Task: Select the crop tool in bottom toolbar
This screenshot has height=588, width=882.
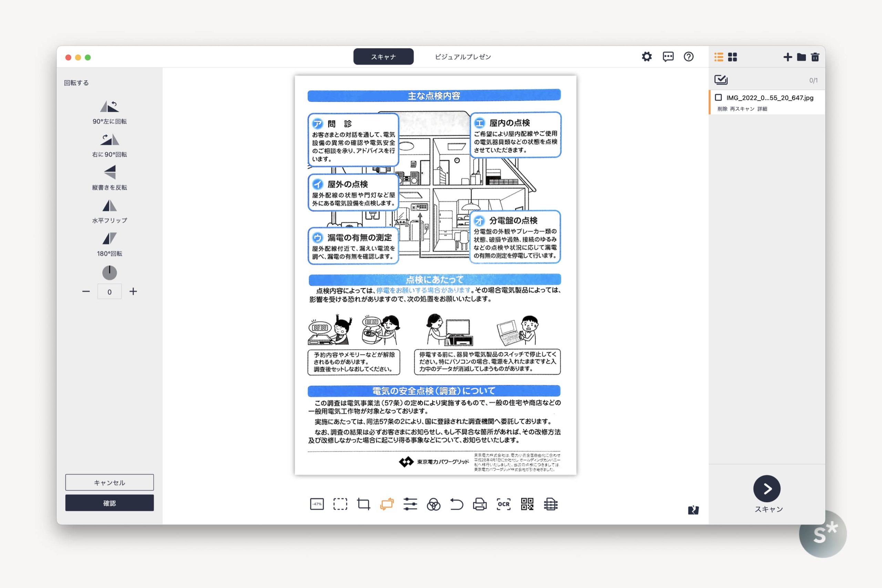Action: point(363,504)
